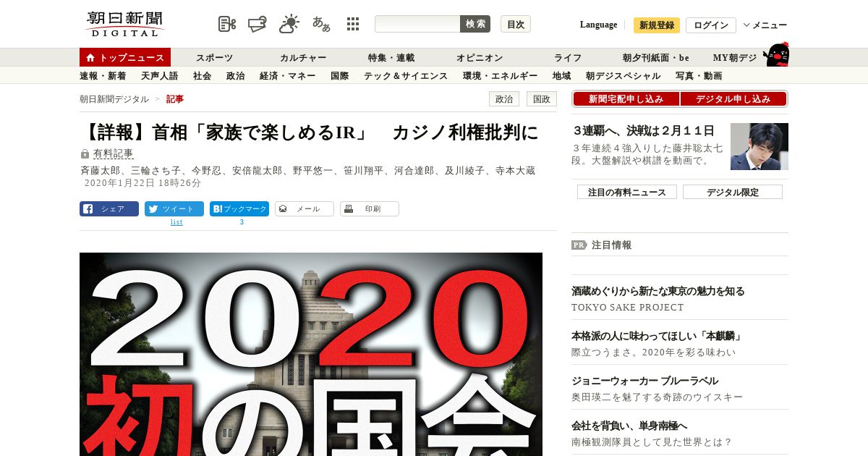The image size is (868, 456).
Task: Expand the メニュー dropdown
Action: pyautogui.click(x=765, y=25)
